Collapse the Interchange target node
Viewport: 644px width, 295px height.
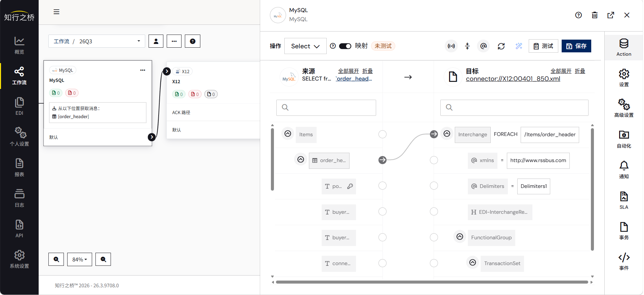coord(447,134)
